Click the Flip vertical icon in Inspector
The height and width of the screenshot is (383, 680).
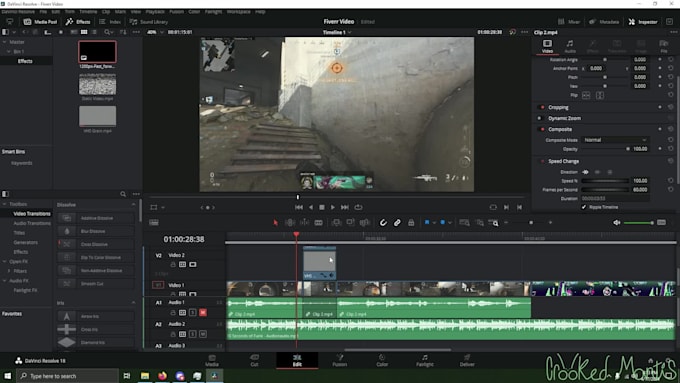600,95
